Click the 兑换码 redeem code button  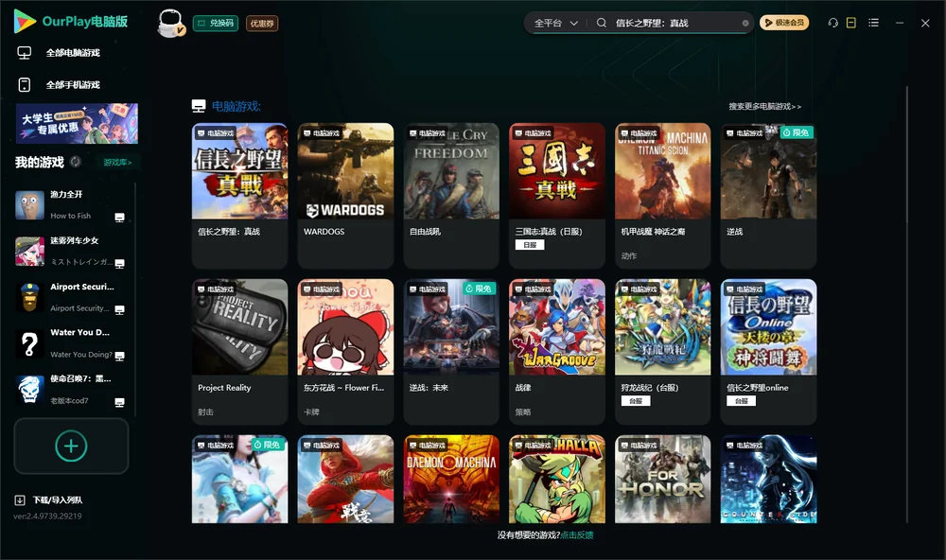[216, 24]
